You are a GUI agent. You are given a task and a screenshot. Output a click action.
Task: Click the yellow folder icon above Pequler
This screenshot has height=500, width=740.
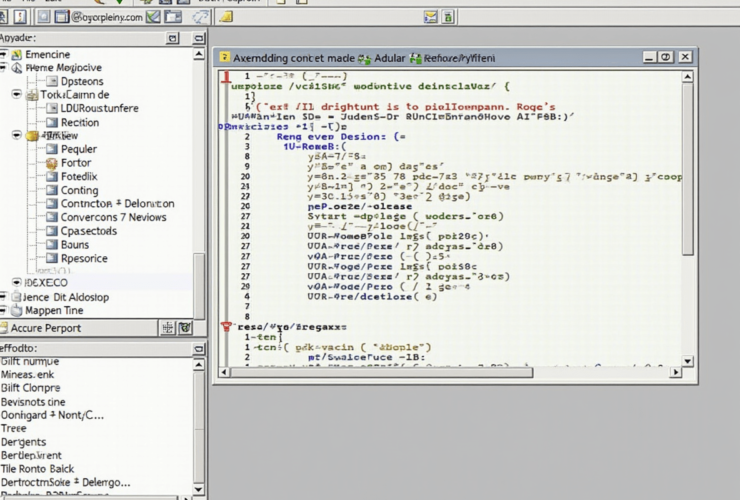pos(32,136)
